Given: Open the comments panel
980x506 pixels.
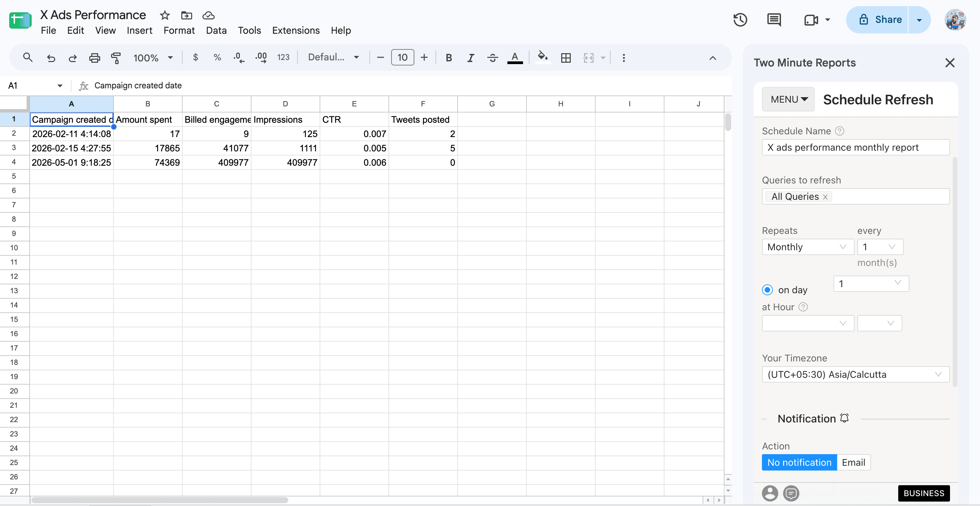Looking at the screenshot, I should click(774, 20).
